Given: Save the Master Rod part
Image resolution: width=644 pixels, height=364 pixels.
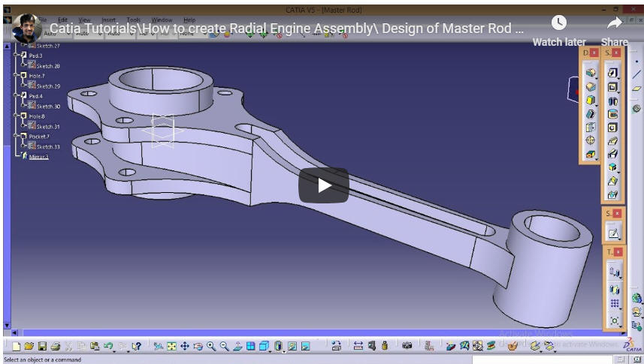Looking at the screenshot, I should (42, 346).
